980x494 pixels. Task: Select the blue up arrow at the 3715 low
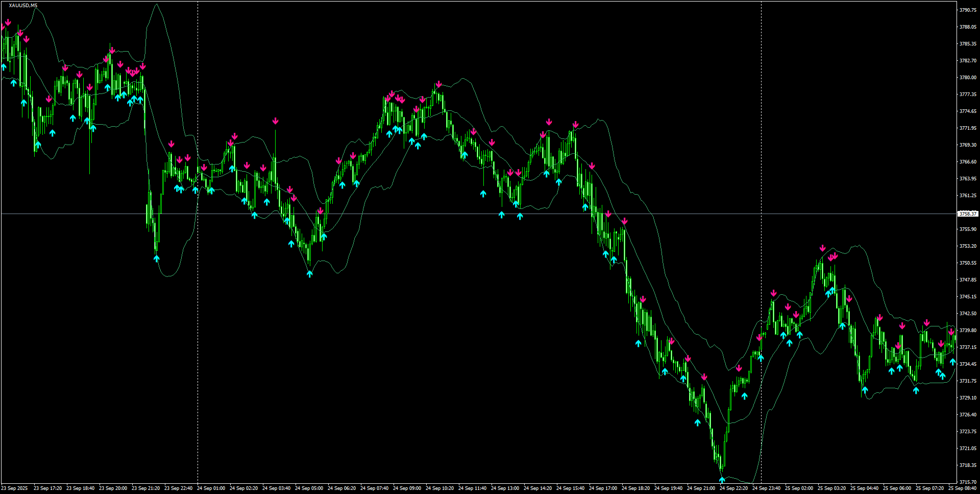click(x=722, y=479)
